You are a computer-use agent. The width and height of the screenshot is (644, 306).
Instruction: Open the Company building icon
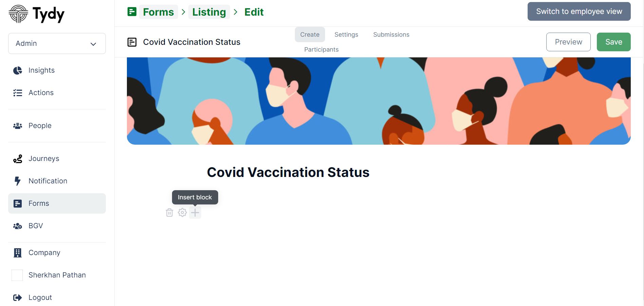[x=18, y=253]
